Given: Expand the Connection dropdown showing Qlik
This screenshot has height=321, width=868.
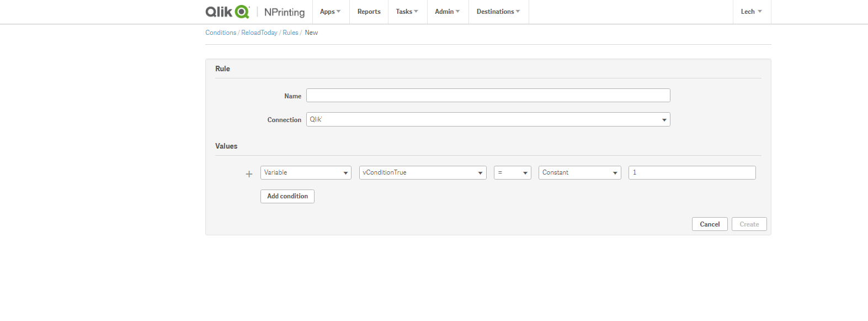Looking at the screenshot, I should (488, 119).
